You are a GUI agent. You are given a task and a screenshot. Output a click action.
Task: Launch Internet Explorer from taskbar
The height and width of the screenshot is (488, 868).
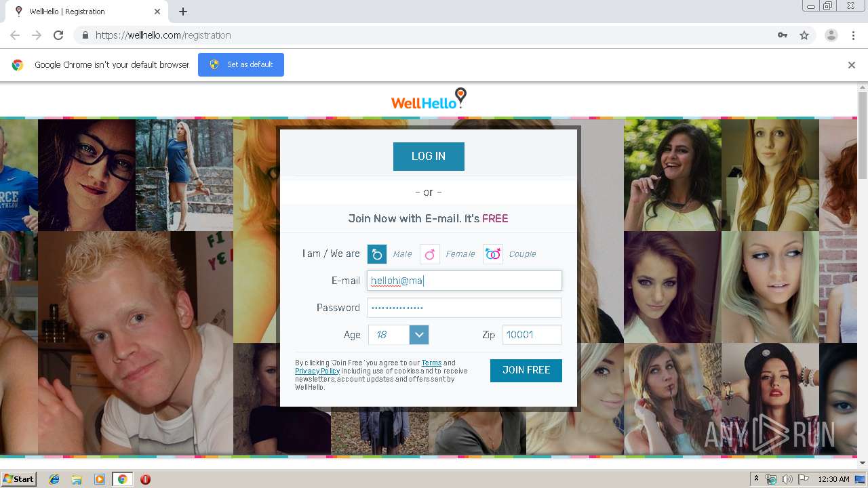(54, 479)
